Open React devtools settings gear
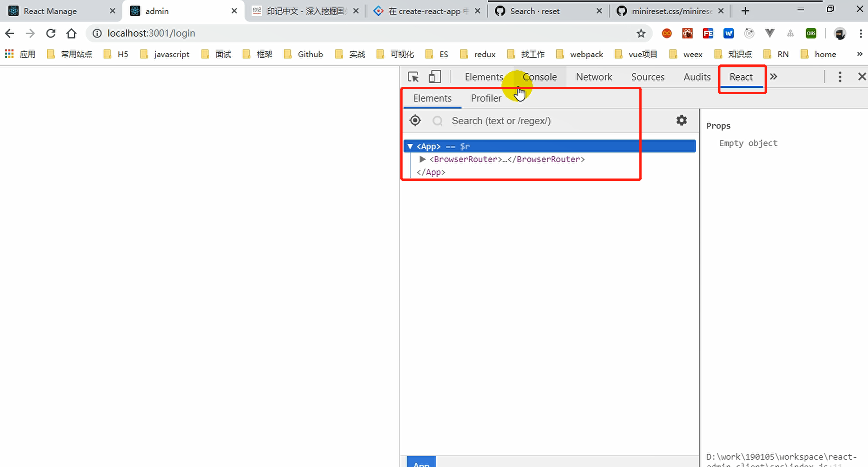Viewport: 868px width, 467px height. coord(681,120)
